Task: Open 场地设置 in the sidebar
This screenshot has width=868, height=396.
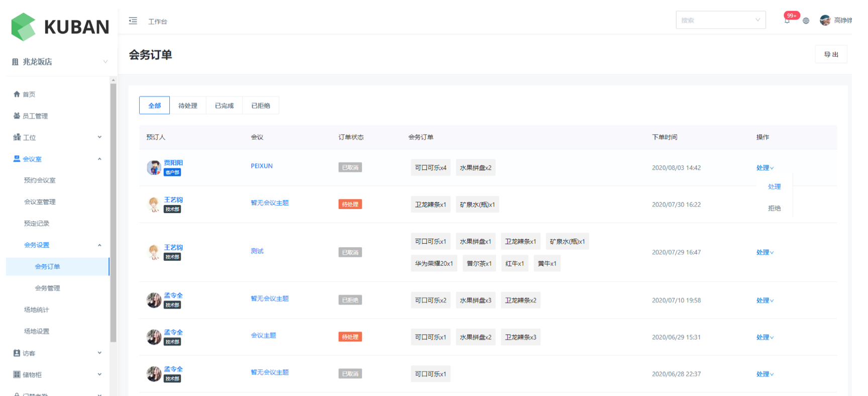Action: point(37,331)
